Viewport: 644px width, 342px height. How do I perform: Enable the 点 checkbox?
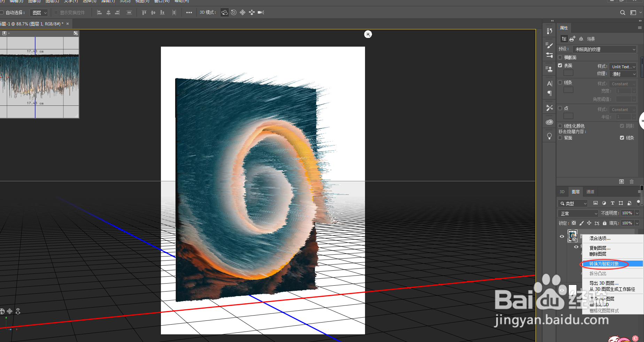[x=560, y=108]
